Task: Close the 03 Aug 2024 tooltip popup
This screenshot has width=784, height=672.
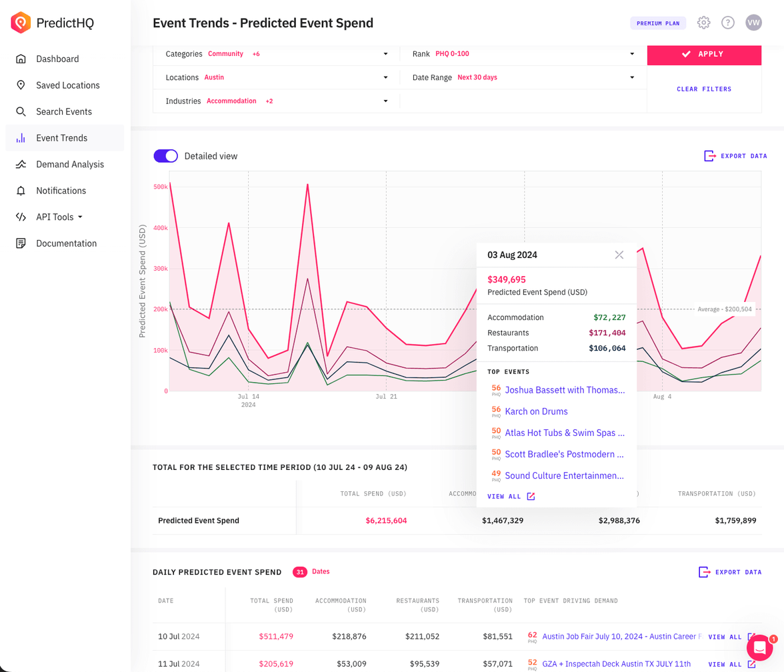Action: pos(619,255)
